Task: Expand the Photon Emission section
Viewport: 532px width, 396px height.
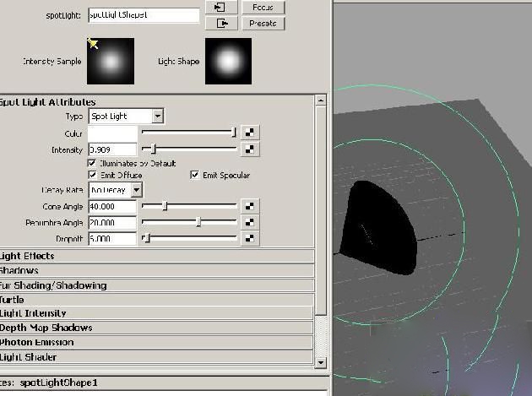Action: [156, 342]
